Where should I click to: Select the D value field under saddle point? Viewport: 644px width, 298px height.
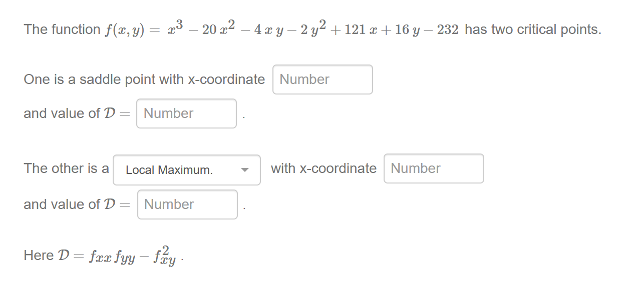pyautogui.click(x=186, y=113)
